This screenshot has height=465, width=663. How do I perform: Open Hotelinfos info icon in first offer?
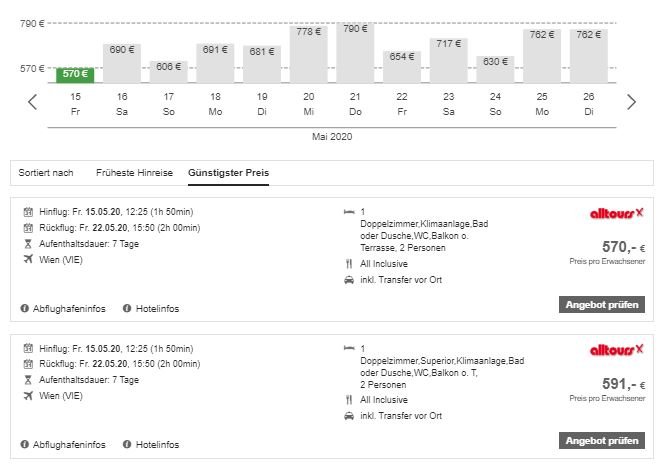pyautogui.click(x=127, y=308)
